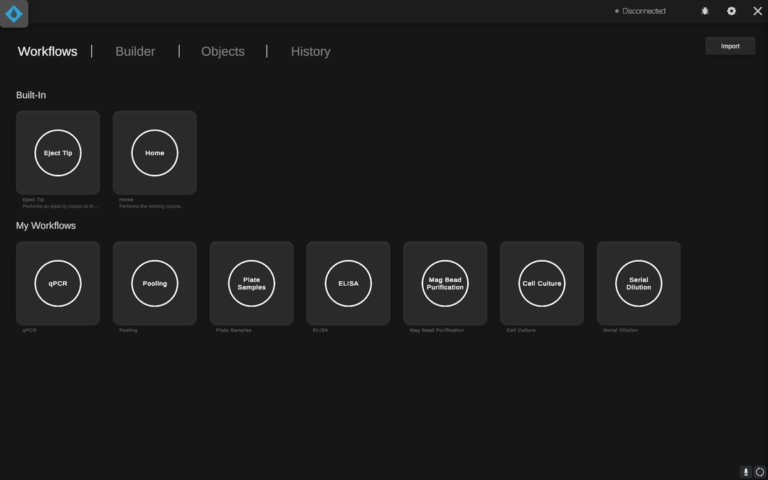
Task: Select the Pooling workflow circle
Action: (155, 283)
